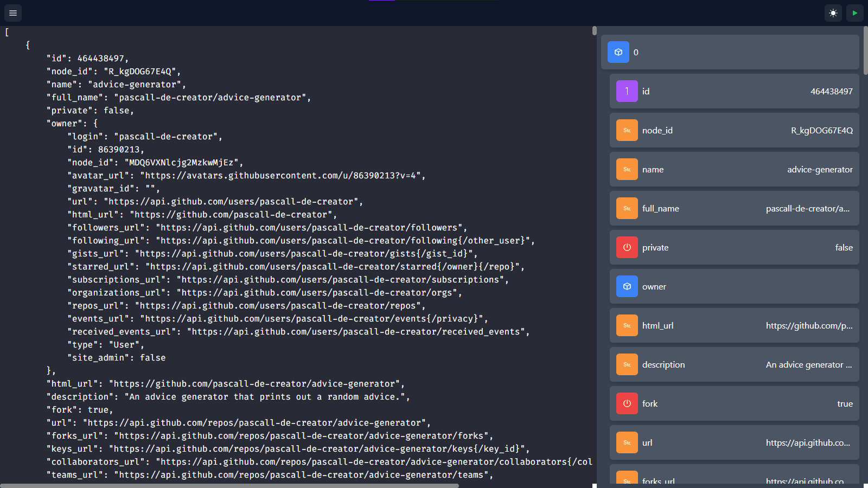Place cursor on "collaborators_url" line in editor
868x488 pixels.
(319, 461)
